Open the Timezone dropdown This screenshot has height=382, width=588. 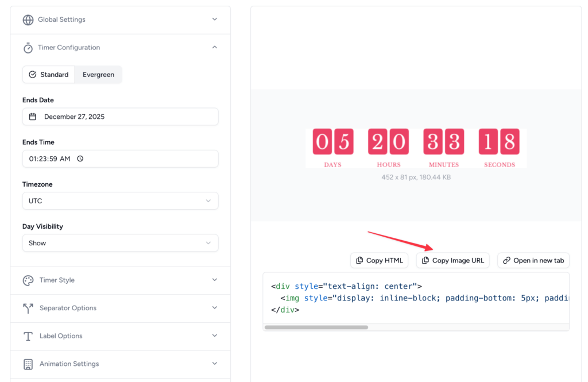pos(120,200)
